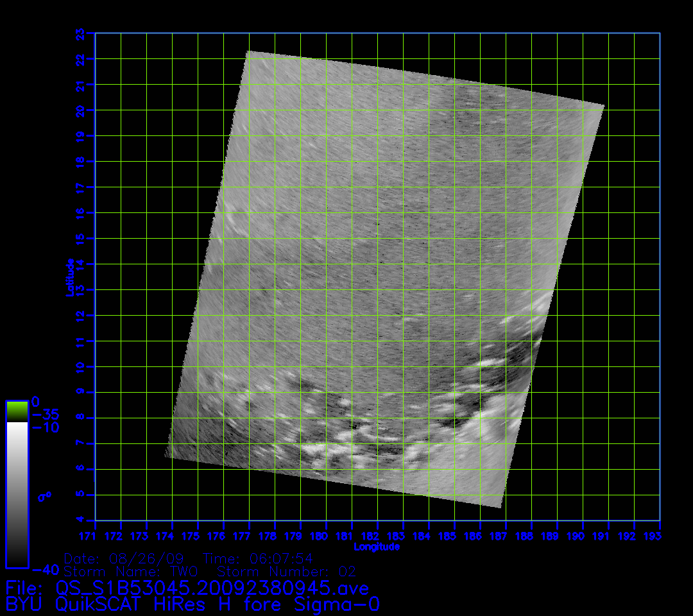Click the latitude tick label 18
The image size is (693, 616).
[80, 162]
